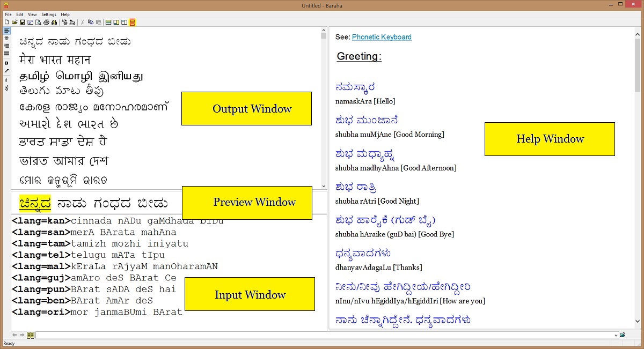Viewport: 644px width, 349px height.
Task: Open print preview
Action: [x=39, y=22]
